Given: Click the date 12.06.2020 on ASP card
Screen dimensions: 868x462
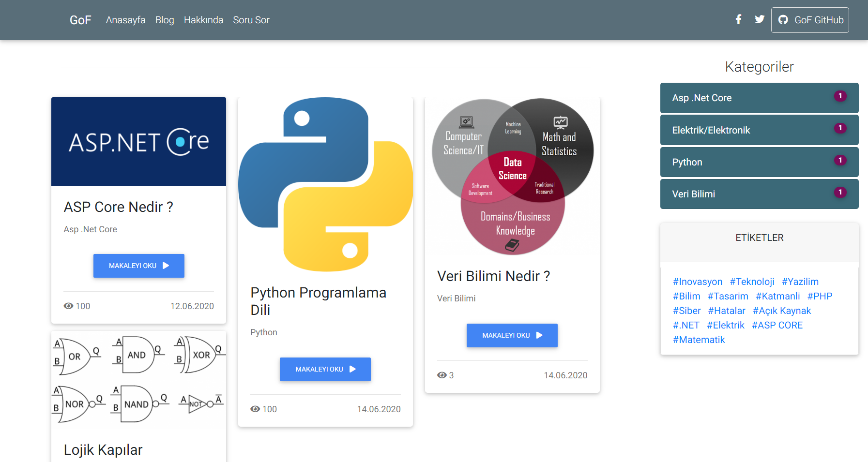Looking at the screenshot, I should pyautogui.click(x=192, y=306).
